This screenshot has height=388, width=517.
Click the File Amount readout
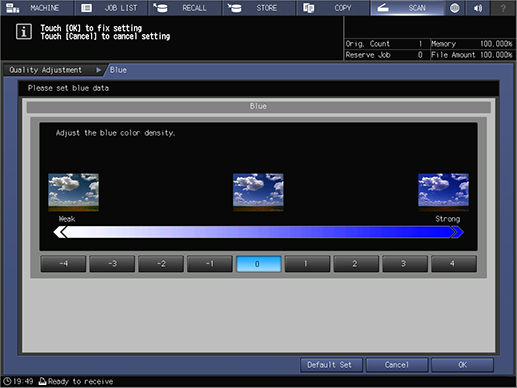472,55
